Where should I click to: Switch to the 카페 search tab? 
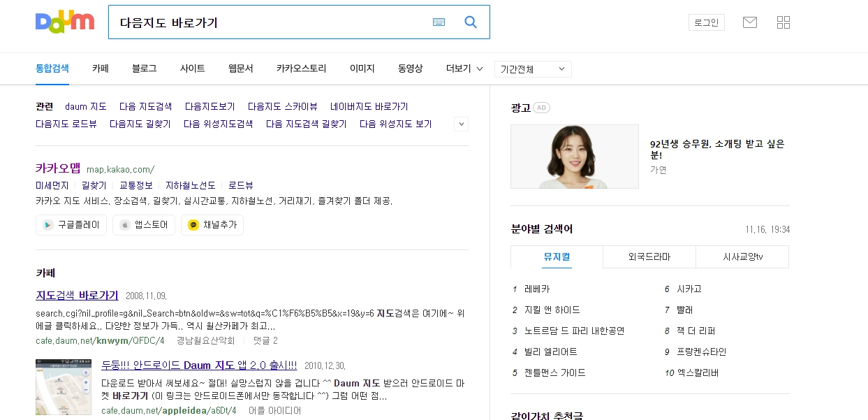click(x=101, y=68)
